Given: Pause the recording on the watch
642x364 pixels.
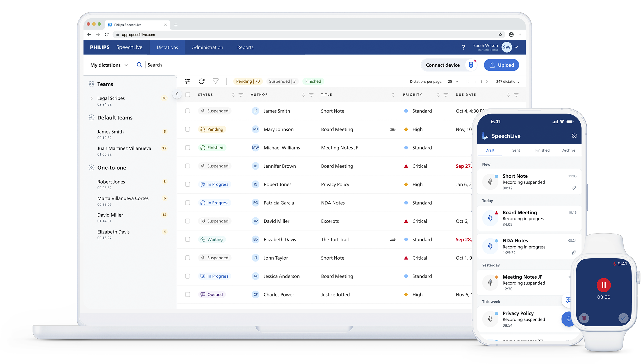Looking at the screenshot, I should (x=604, y=285).
